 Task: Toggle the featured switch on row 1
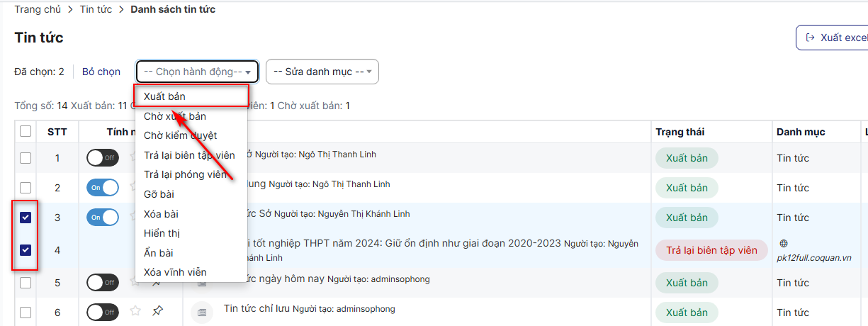103,158
